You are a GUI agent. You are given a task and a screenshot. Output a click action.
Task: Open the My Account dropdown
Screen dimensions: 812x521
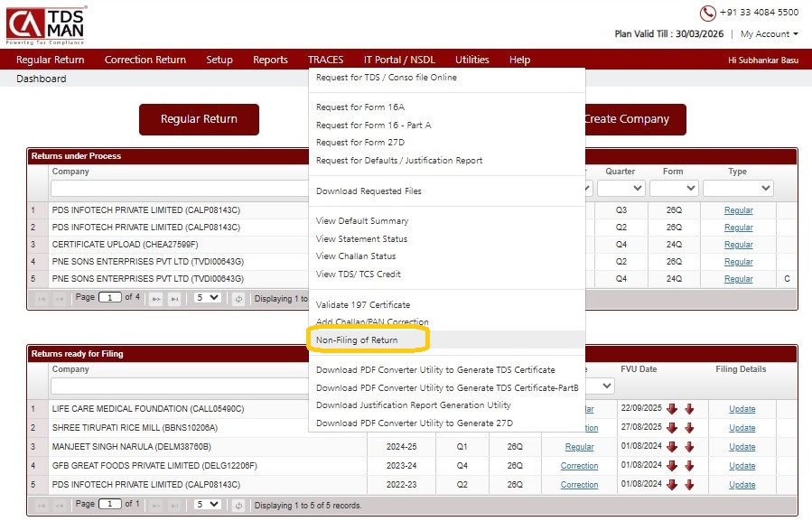tap(769, 34)
